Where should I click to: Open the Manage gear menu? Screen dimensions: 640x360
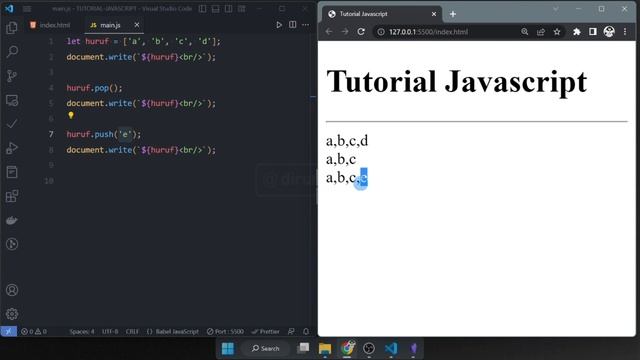[x=12, y=314]
